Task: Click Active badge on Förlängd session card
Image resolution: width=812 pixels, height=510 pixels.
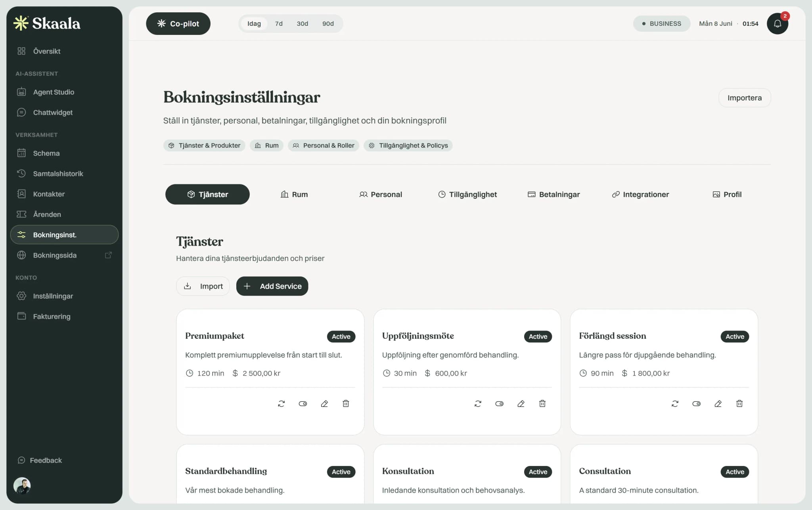Action: 735,336
